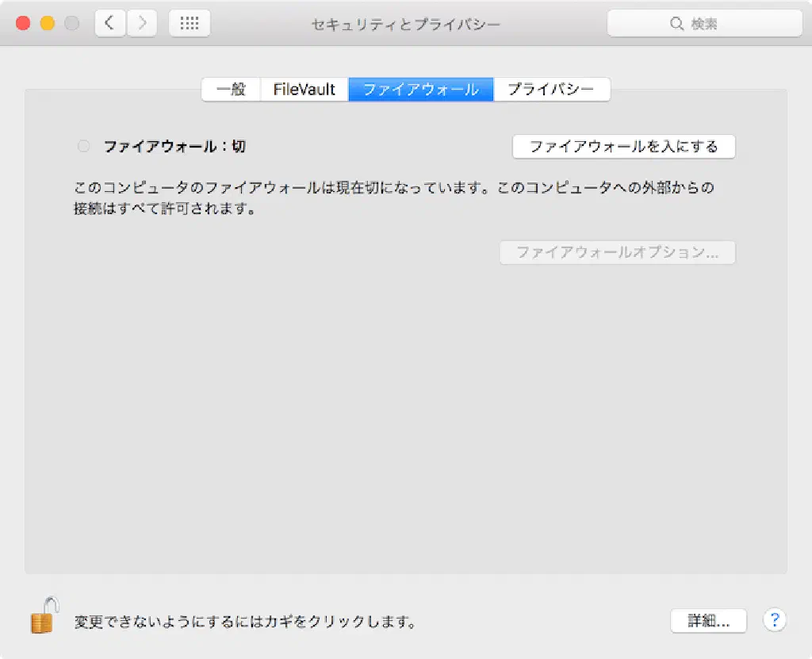Select the ファイアウォール tab

(x=421, y=90)
